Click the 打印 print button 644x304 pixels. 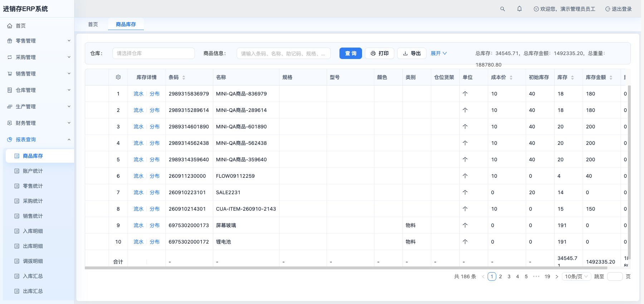click(380, 53)
